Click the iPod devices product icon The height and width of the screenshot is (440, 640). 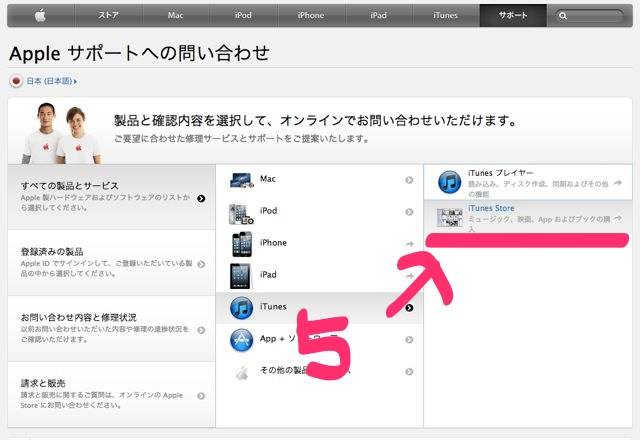pos(241,213)
